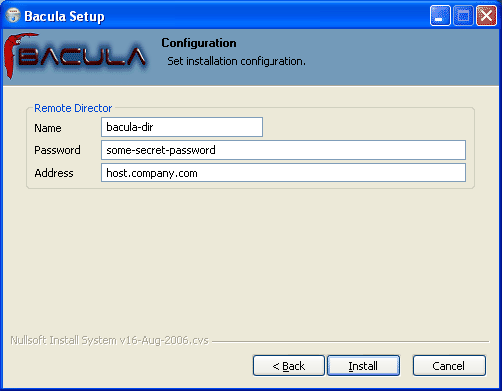This screenshot has width=502, height=391.
Task: Minimize the Bacula Setup window
Action: (x=440, y=16)
